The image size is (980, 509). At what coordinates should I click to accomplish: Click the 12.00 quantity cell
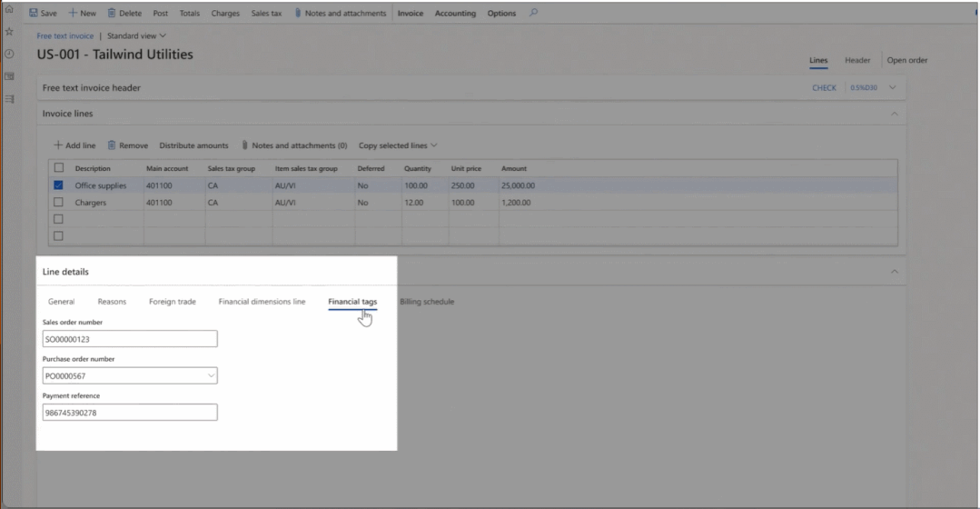414,203
